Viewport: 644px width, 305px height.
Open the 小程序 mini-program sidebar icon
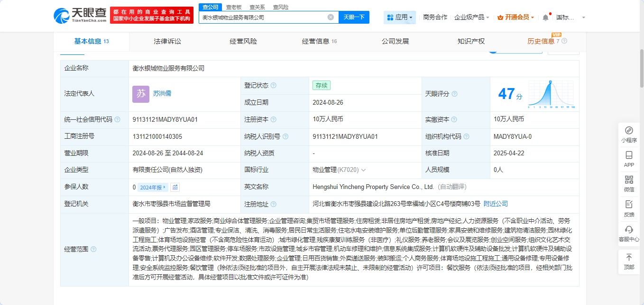[x=629, y=134]
